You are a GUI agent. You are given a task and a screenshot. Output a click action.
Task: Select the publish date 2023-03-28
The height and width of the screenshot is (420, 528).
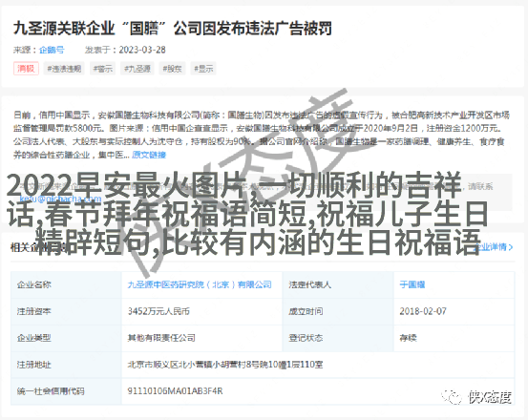pos(142,50)
